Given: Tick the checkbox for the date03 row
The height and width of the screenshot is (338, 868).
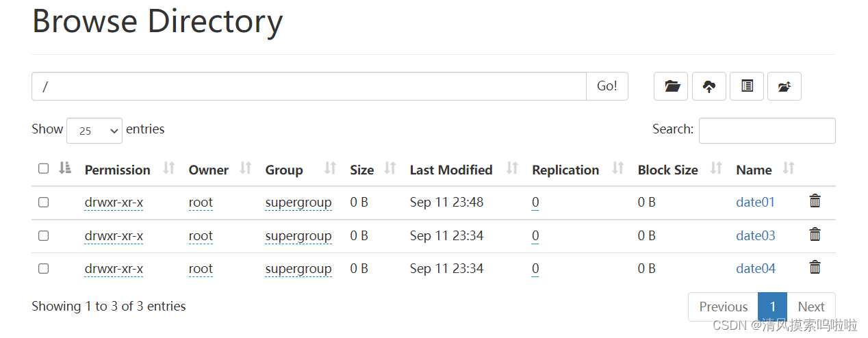Looking at the screenshot, I should pyautogui.click(x=43, y=235).
